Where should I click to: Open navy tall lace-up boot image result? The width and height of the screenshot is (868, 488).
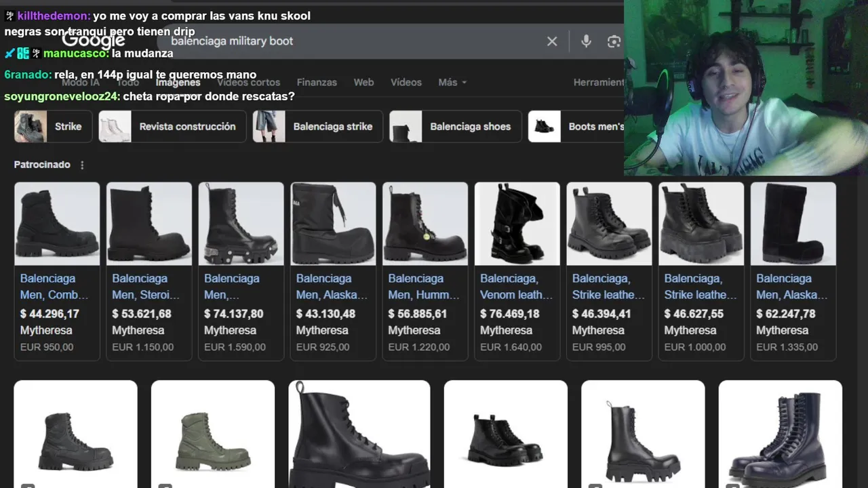781,434
